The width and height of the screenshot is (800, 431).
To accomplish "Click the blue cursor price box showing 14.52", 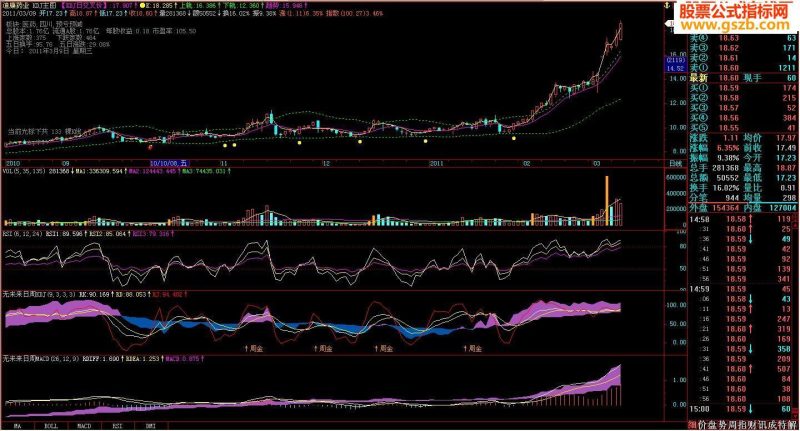I will coord(675,68).
